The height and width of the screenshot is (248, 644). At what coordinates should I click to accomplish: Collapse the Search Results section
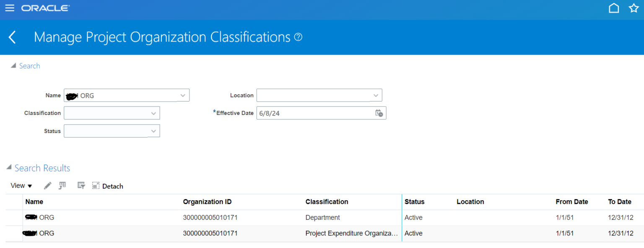pyautogui.click(x=8, y=167)
